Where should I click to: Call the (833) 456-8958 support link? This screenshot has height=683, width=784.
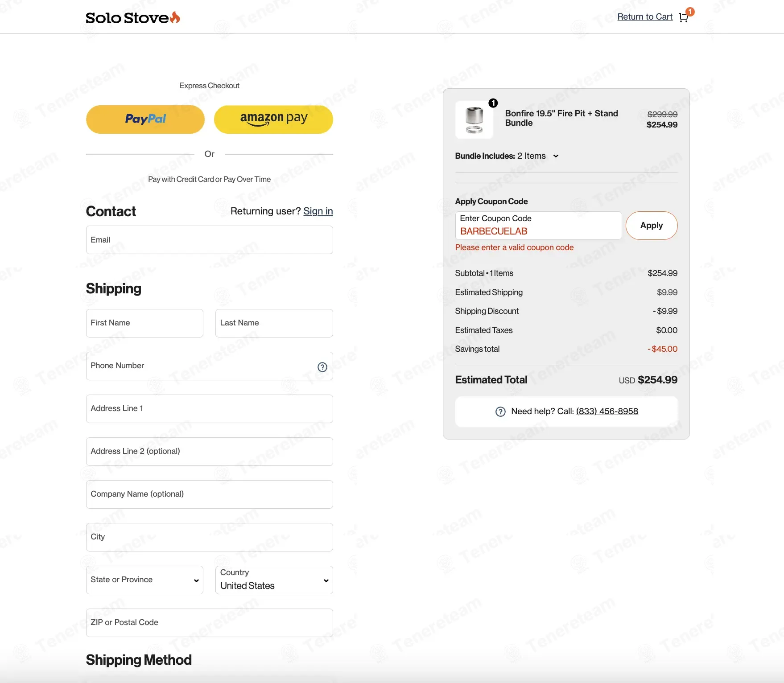(607, 411)
